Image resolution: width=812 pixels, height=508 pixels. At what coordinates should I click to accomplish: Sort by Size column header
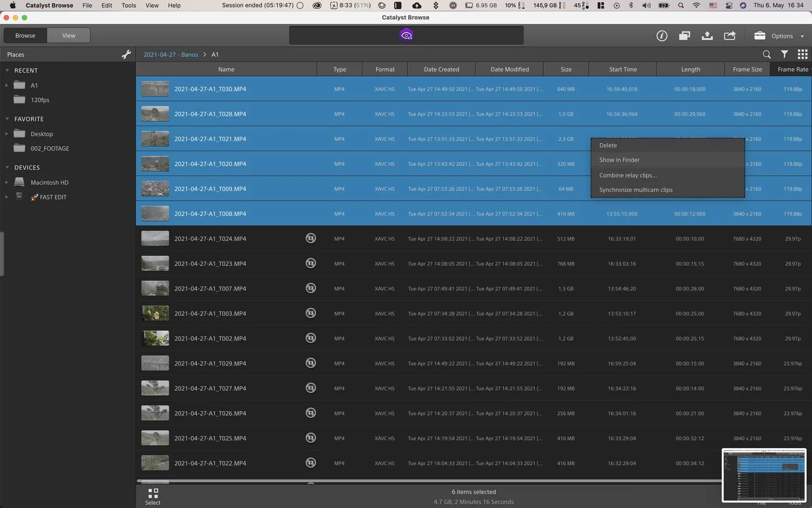point(566,69)
